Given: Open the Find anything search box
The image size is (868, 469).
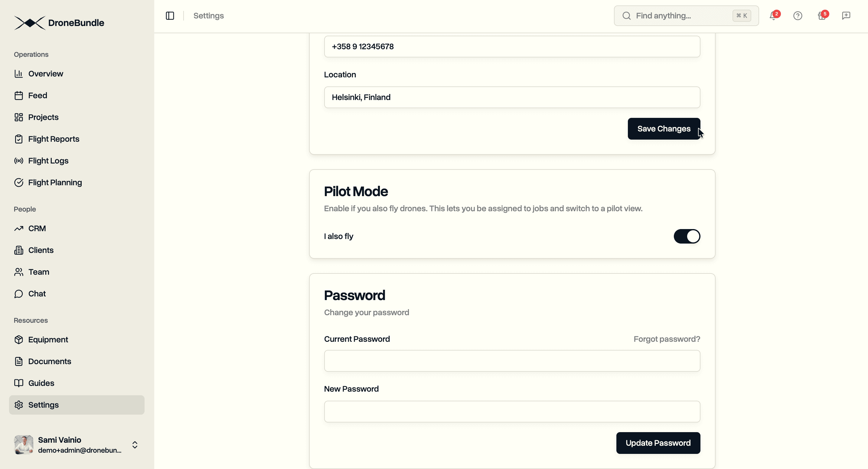Looking at the screenshot, I should tap(681, 16).
